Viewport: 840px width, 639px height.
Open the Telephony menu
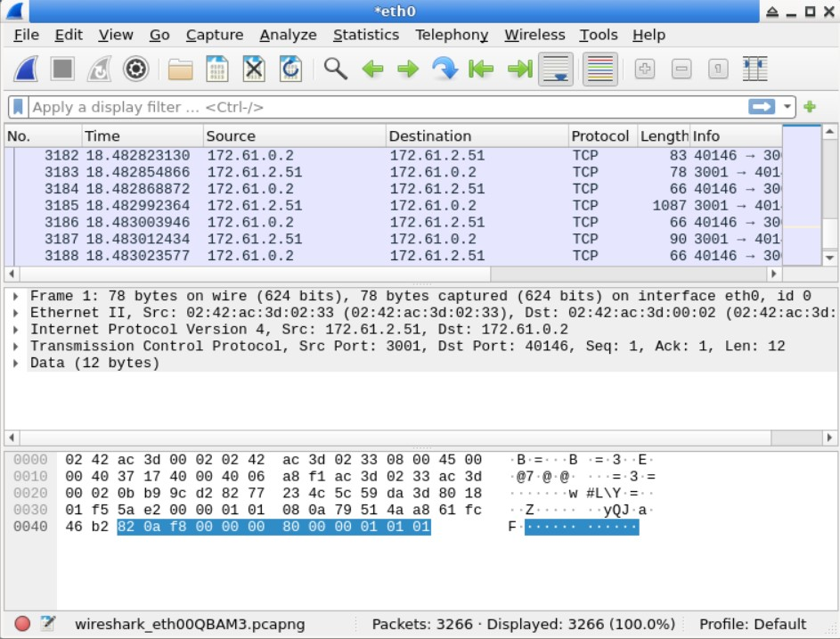(x=451, y=35)
